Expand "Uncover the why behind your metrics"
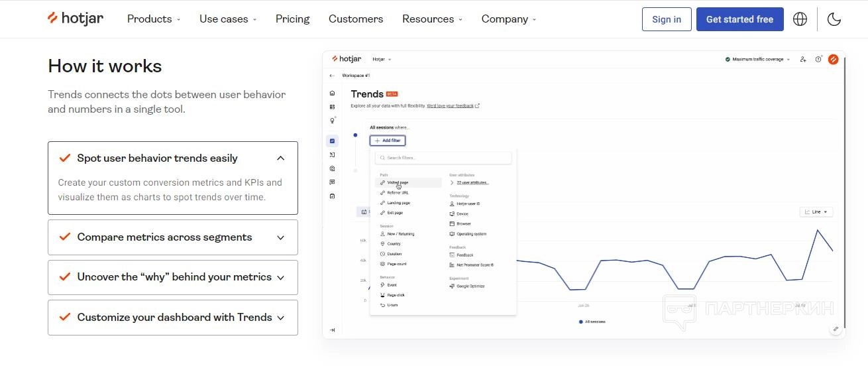 click(280, 278)
